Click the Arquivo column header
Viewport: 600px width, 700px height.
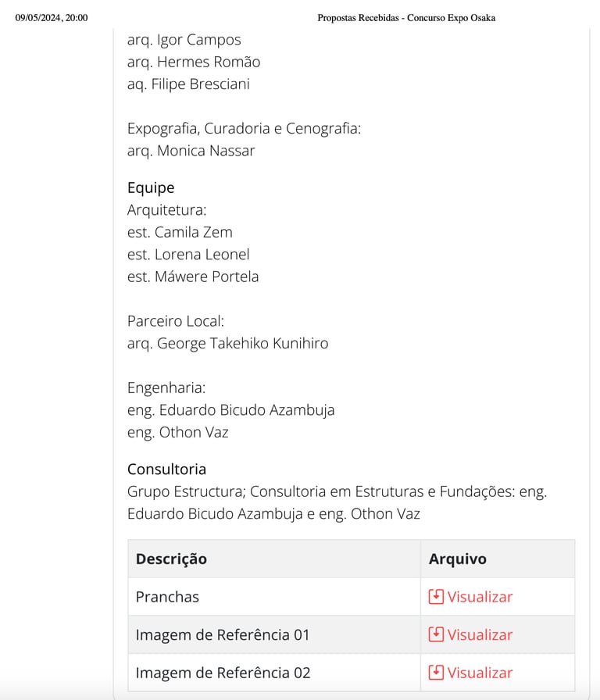[x=457, y=559]
